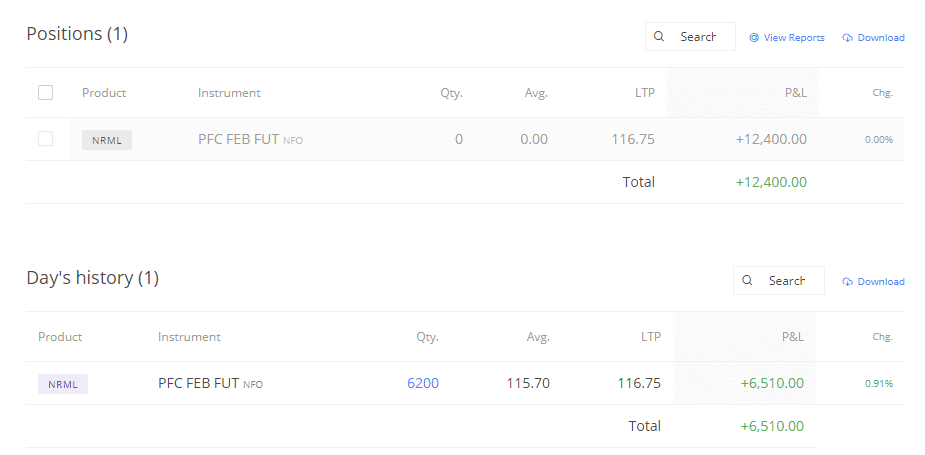The image size is (925, 455).
Task: Toggle the select-all checkbox in Positions header
Action: click(45, 93)
